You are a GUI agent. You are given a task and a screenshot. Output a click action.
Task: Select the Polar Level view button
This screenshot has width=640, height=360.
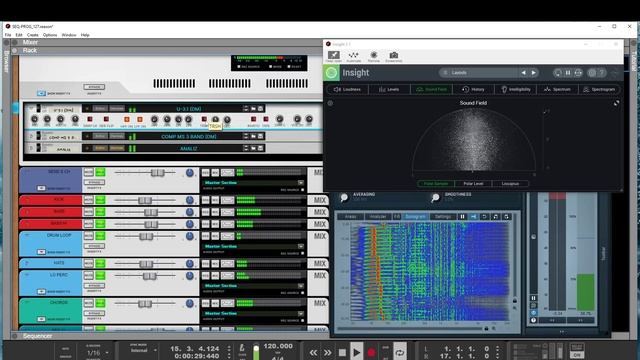click(473, 184)
